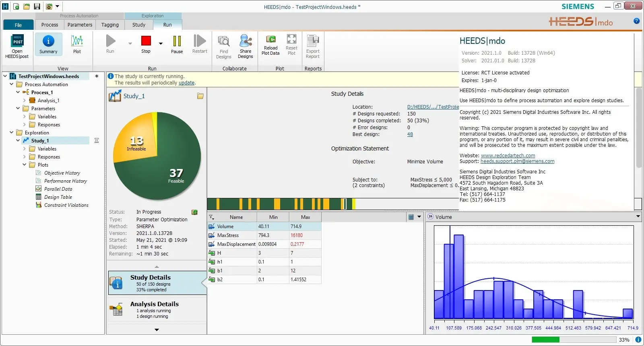Screen dimensions: 644x346
Task: Select the Summary view icon
Action: [48, 44]
